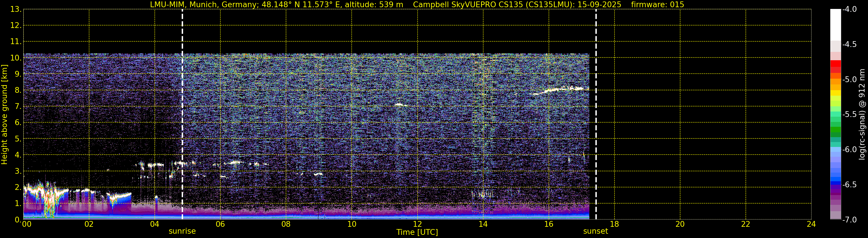Click the 'Height above ground [km]' axis title
Viewport: 868px width, 238px height.
point(4,115)
